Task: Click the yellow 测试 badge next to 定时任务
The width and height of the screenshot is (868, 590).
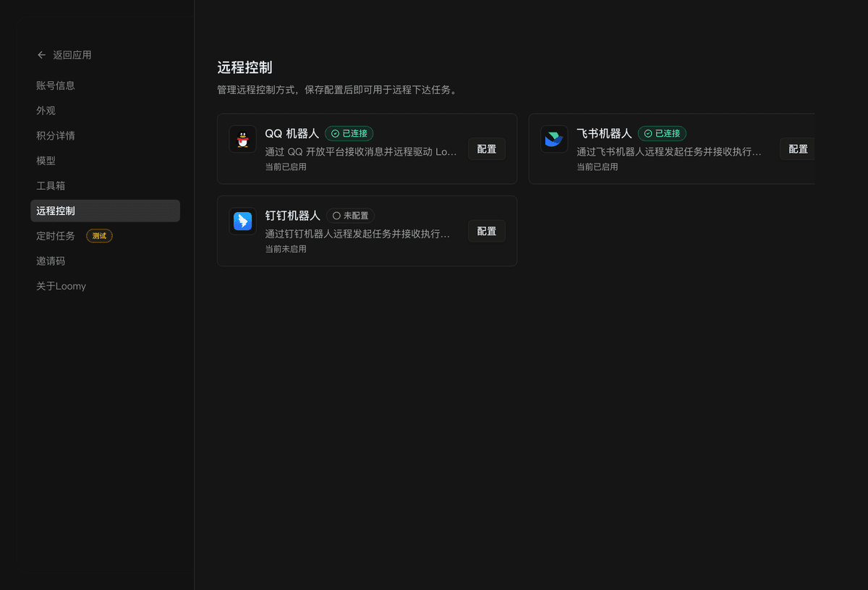Action: (99, 235)
